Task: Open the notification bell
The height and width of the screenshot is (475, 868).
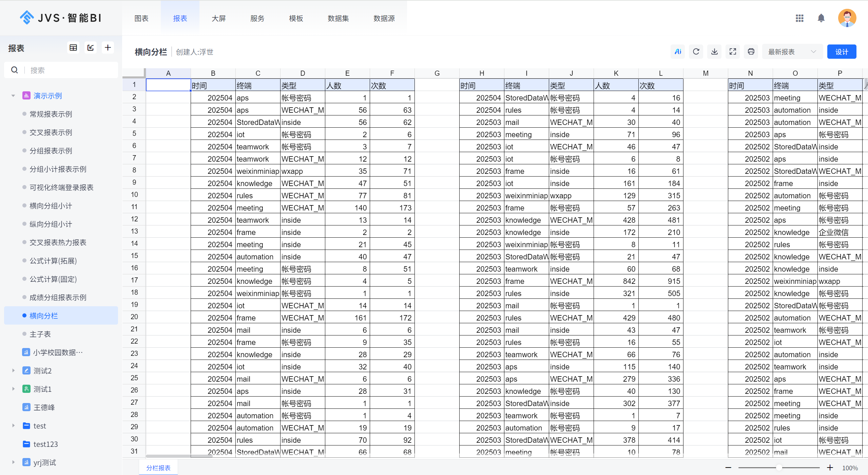Action: point(821,18)
